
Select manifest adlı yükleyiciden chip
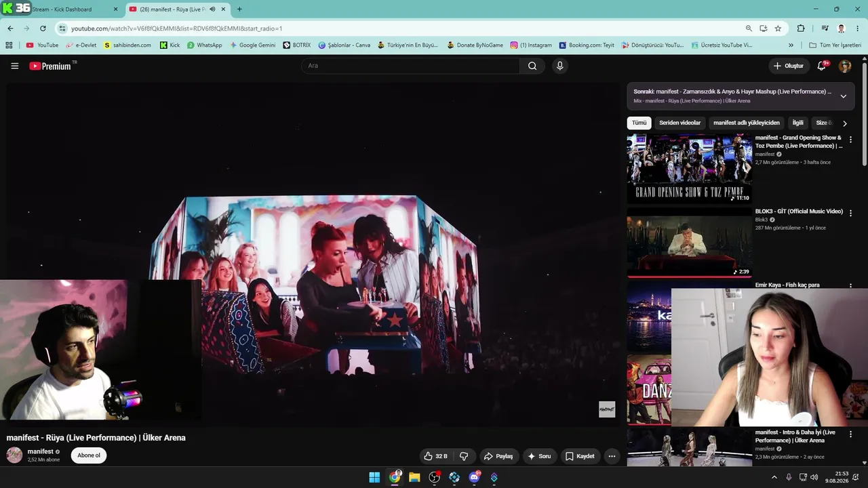[x=747, y=123]
